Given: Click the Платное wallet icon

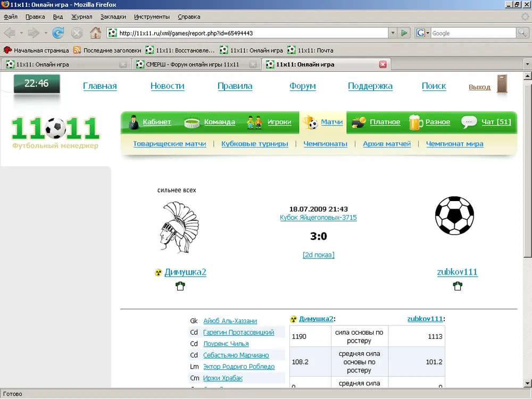Looking at the screenshot, I should tap(359, 122).
